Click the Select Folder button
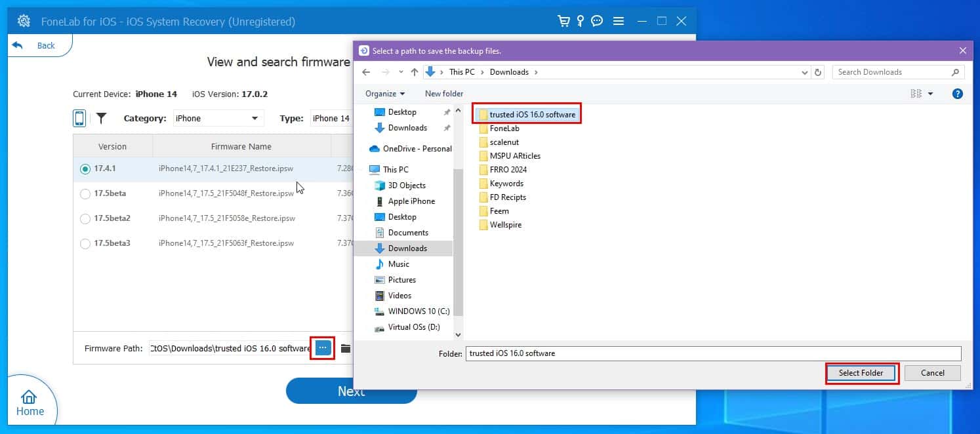 point(861,373)
